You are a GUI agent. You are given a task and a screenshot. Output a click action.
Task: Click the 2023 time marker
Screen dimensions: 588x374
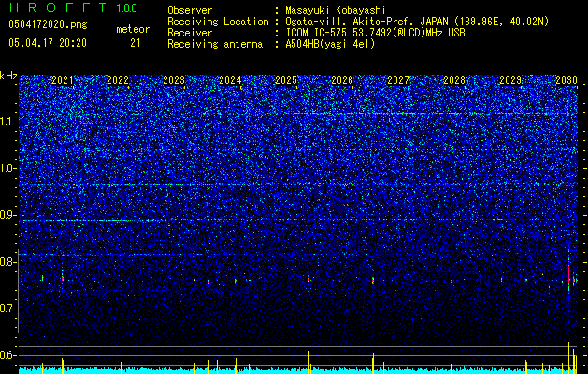174,80
